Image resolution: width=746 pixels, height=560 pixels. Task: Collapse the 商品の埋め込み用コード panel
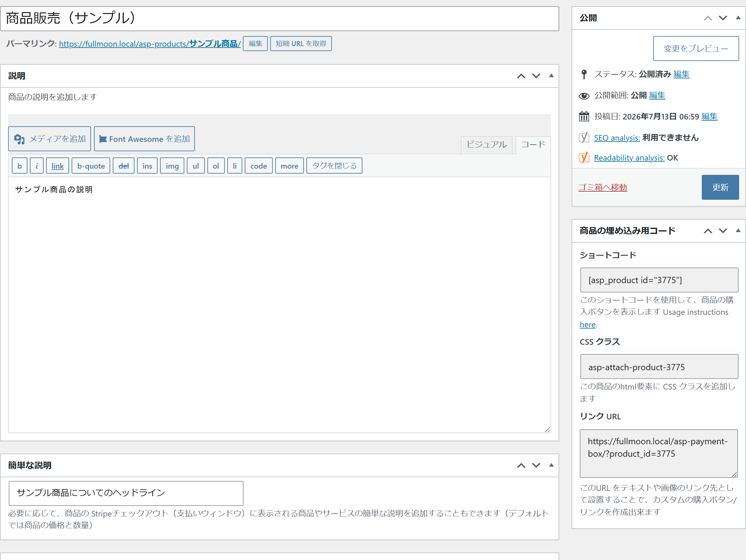tap(738, 231)
